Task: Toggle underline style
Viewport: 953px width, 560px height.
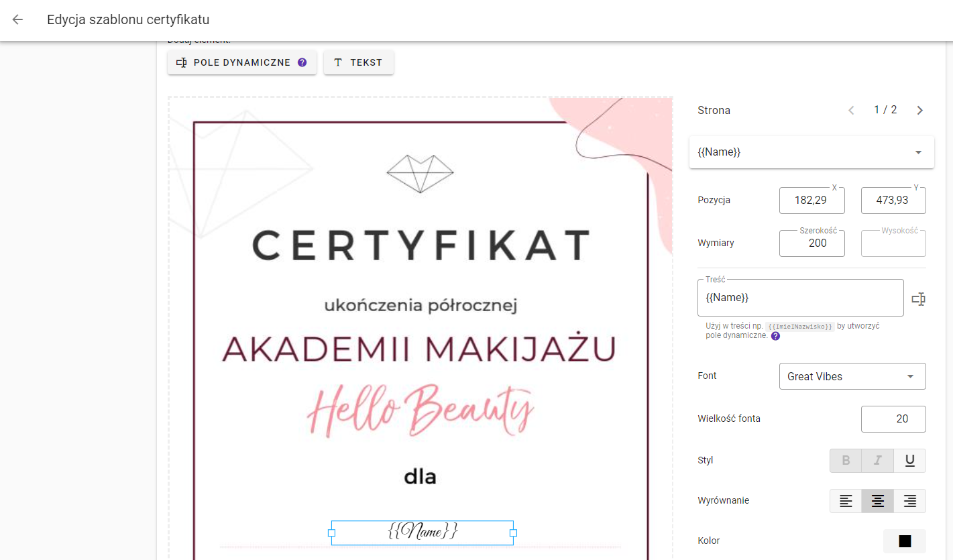Action: tap(910, 461)
